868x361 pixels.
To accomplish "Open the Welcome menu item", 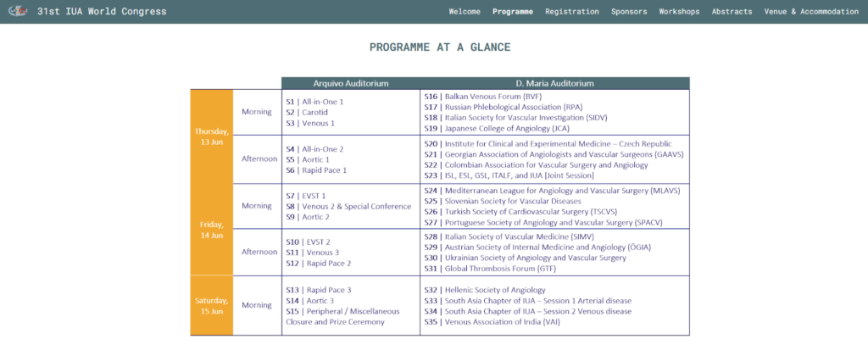I will click(x=465, y=12).
